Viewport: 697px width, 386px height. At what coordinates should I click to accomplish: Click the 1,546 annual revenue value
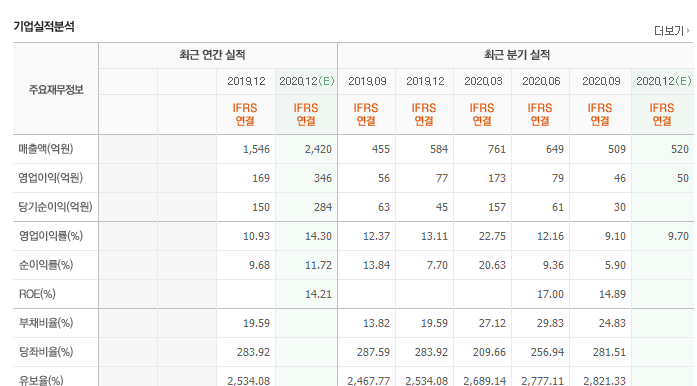[256, 149]
